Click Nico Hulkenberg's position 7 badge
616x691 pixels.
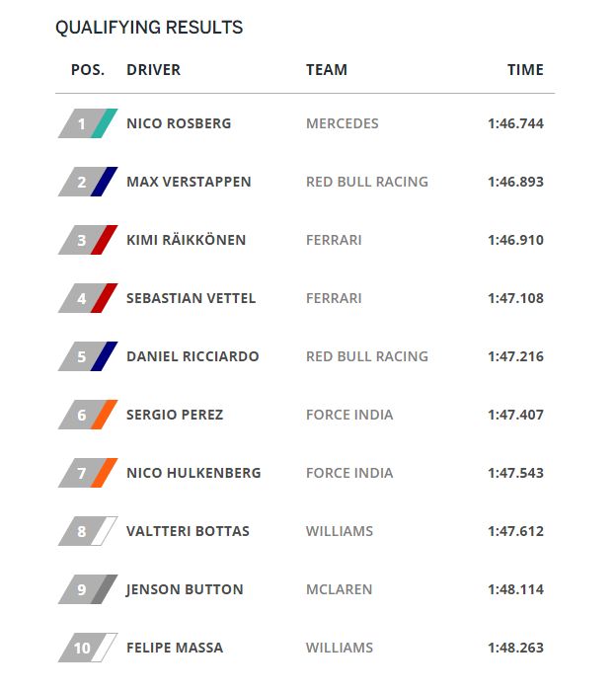tap(88, 474)
